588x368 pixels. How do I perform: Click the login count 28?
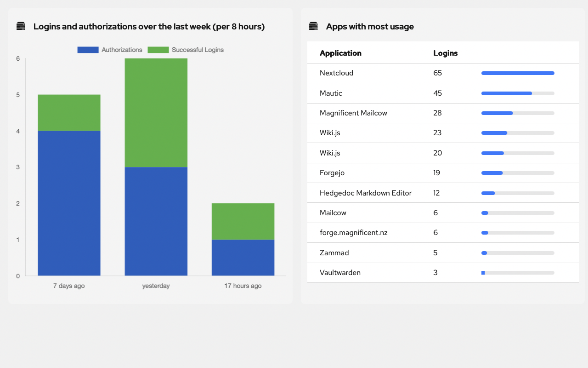[x=437, y=113]
